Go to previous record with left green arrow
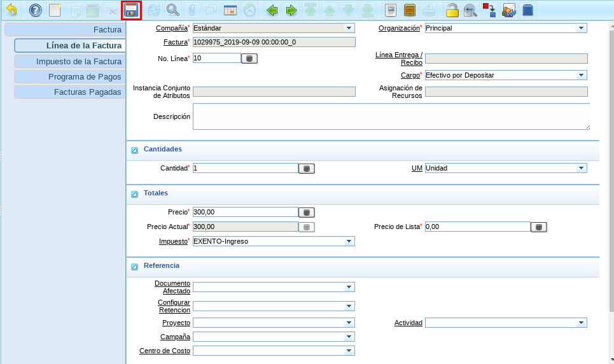The image size is (614, 364). click(272, 10)
